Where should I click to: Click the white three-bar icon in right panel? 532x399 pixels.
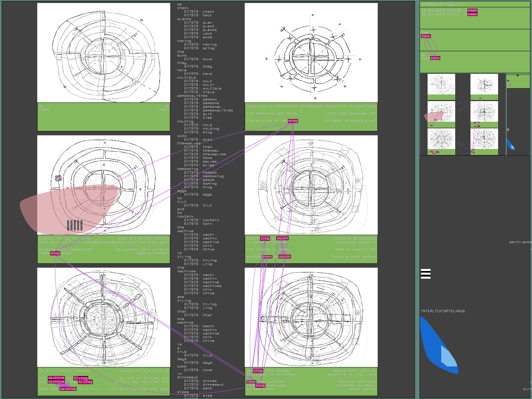click(426, 274)
